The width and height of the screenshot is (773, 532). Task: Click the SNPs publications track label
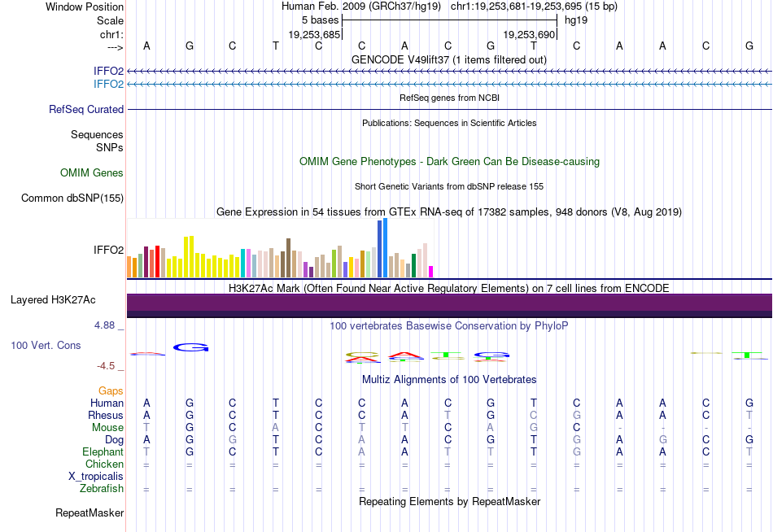coord(110,147)
